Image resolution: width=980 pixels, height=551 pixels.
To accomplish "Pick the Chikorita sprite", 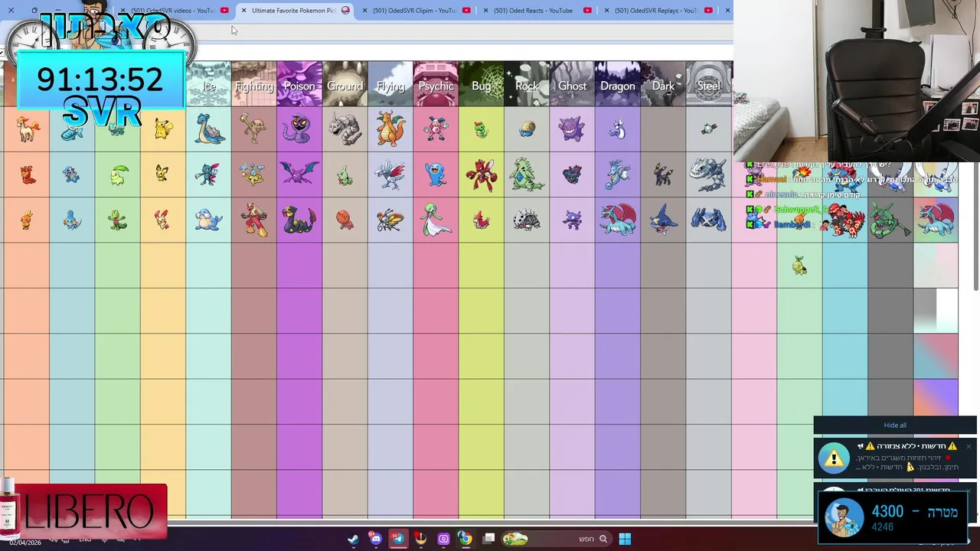I will [x=117, y=174].
